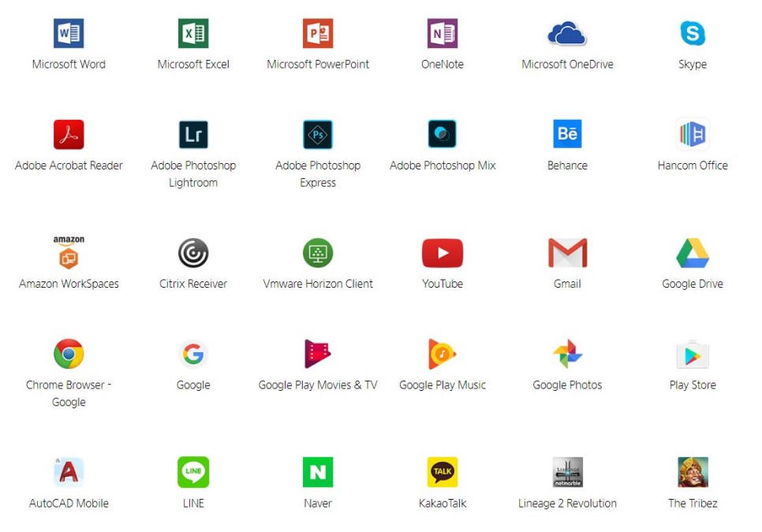The height and width of the screenshot is (532, 762).
Task: Click the "Google" label under G icon
Action: 193,385
